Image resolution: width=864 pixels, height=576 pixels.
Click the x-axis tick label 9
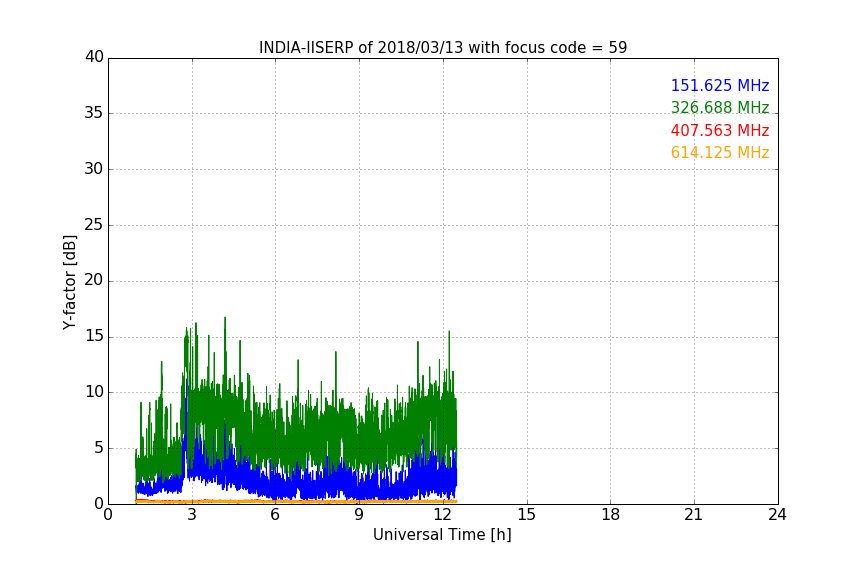pyautogui.click(x=359, y=515)
